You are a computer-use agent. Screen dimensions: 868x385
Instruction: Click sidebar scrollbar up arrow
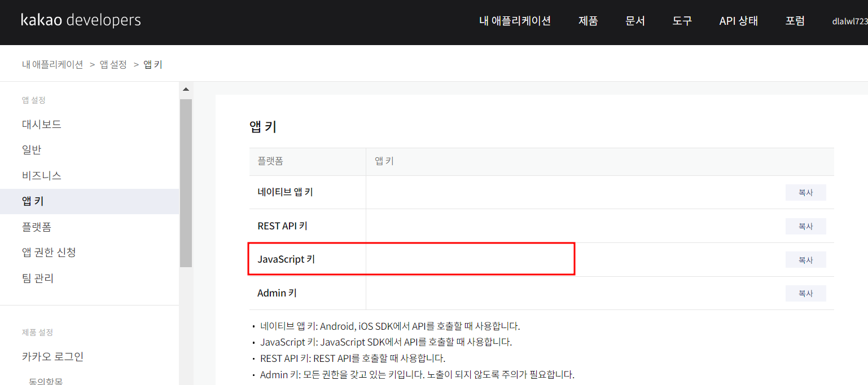[x=186, y=89]
